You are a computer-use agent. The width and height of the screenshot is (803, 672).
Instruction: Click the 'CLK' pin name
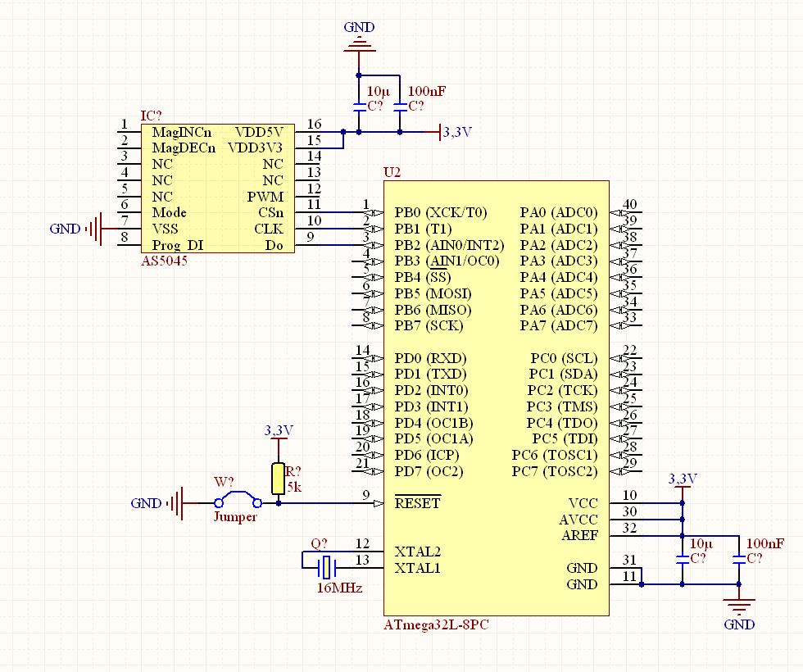[x=269, y=229]
